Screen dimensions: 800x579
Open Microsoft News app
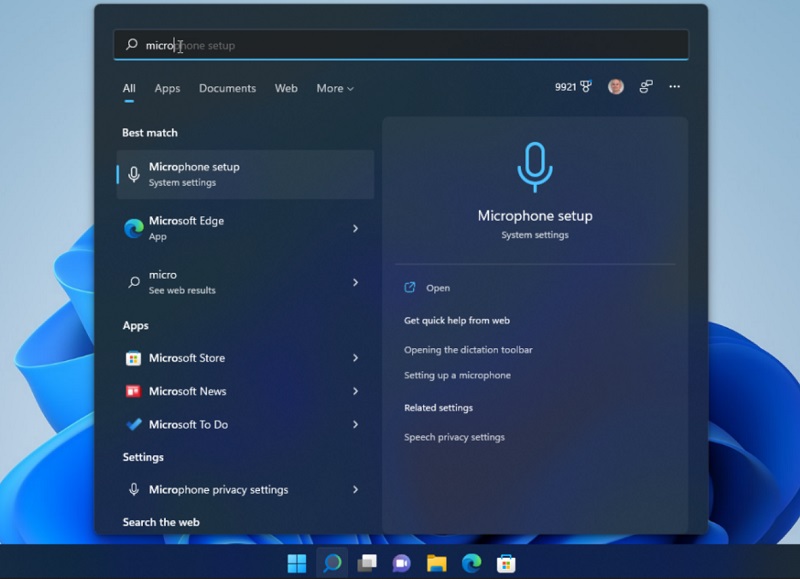tap(189, 391)
